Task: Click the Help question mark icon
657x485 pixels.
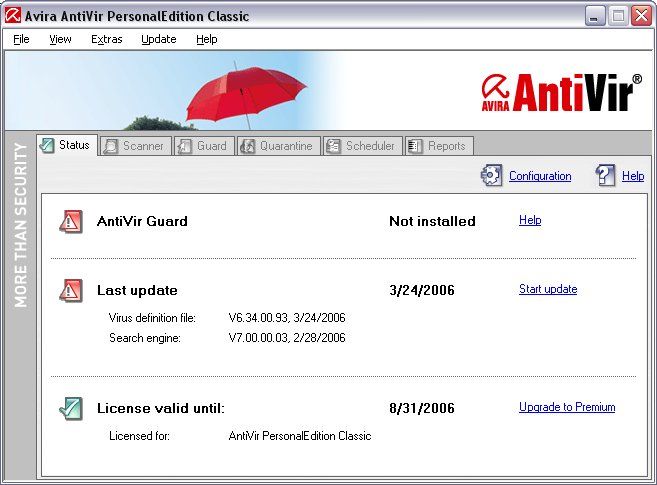Action: 605,176
